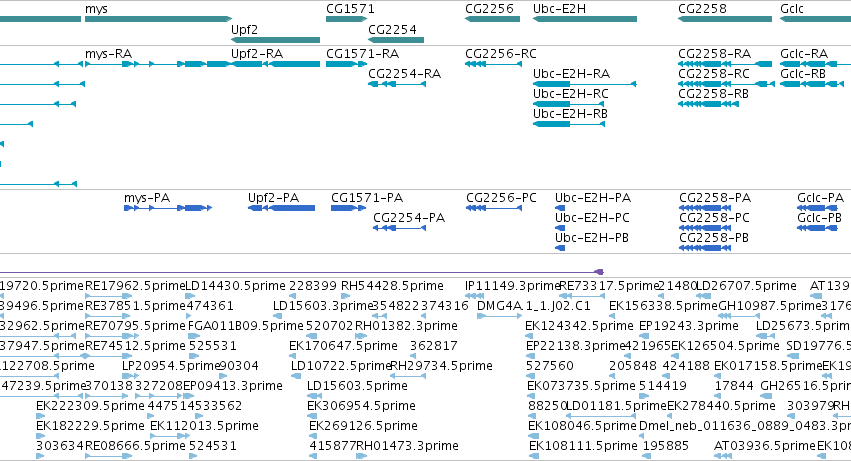
Task: Click EST FGA011B09.5prime
Action: (x=246, y=326)
